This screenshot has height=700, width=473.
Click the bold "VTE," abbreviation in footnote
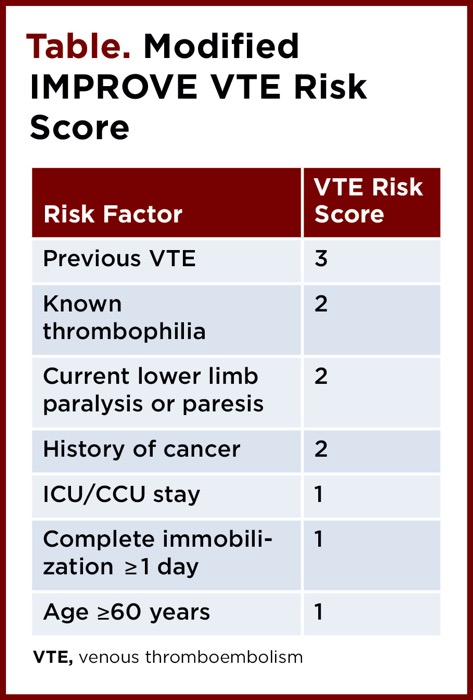tap(53, 658)
